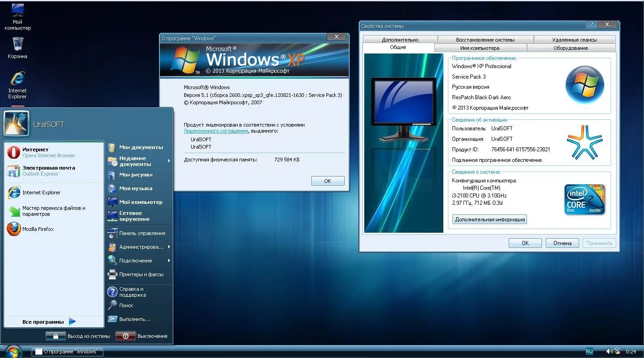The width and height of the screenshot is (644, 358).
Task: Click the volume speaker tray icon
Action: coord(609,351)
